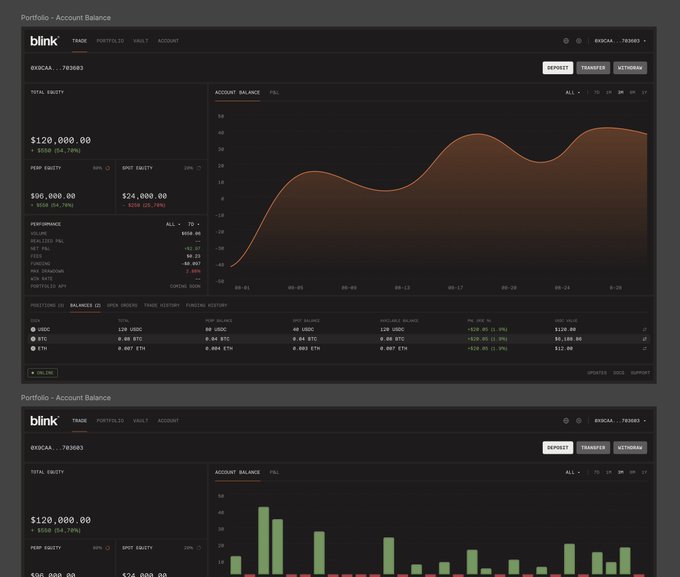Open the VAULT tab in upper navigation
Screen dimensions: 680x577
click(x=141, y=41)
